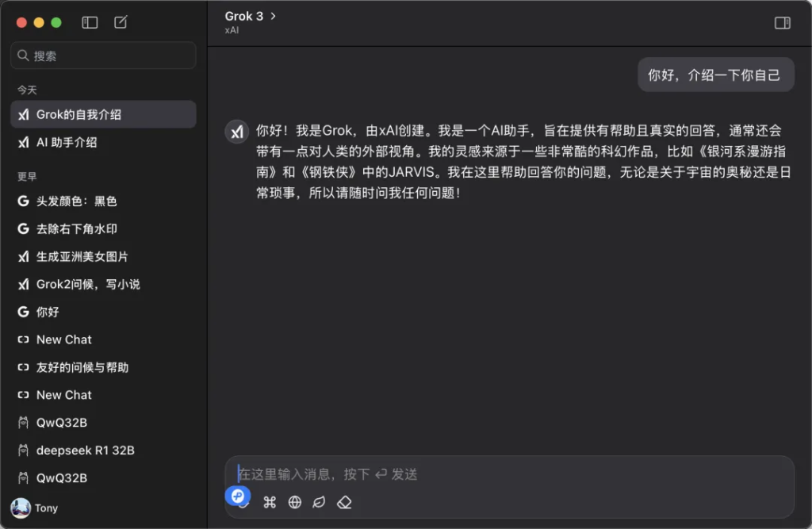Open the 生成亚洲美女图片 conversation
Image resolution: width=812 pixels, height=529 pixels.
coord(103,256)
